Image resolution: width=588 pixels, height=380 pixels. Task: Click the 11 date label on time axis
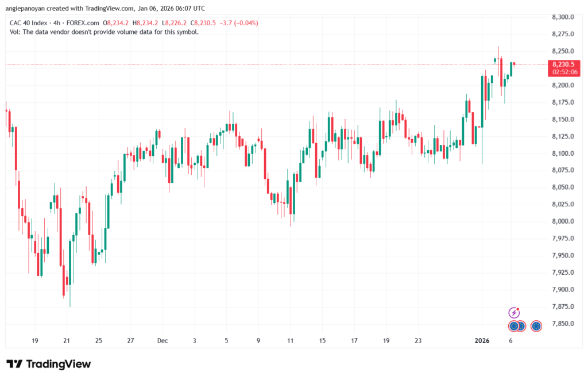click(x=291, y=340)
